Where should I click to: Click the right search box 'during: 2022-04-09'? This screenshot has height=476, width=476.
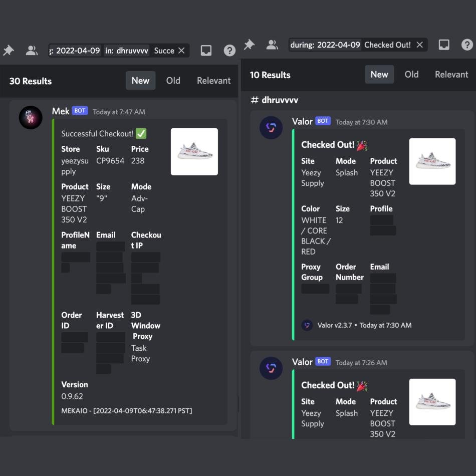[358, 45]
